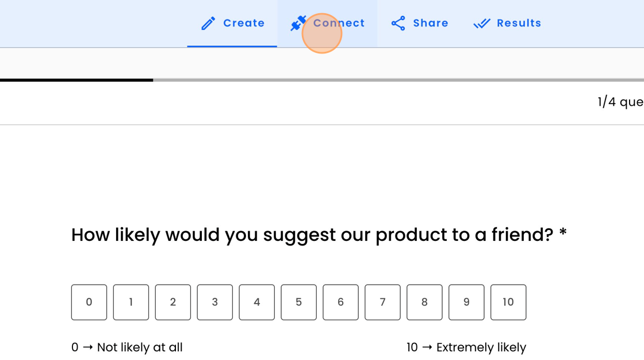Pick rating 6

(341, 302)
